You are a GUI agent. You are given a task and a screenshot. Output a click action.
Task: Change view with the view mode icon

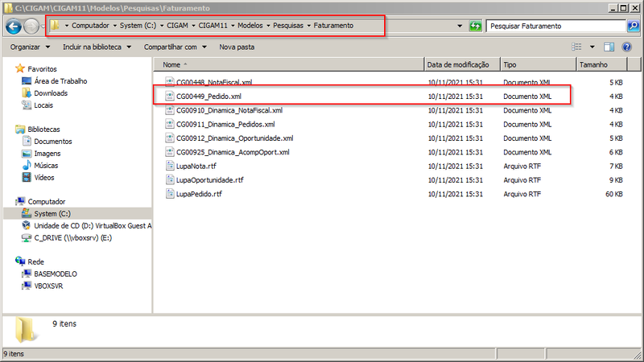point(576,47)
